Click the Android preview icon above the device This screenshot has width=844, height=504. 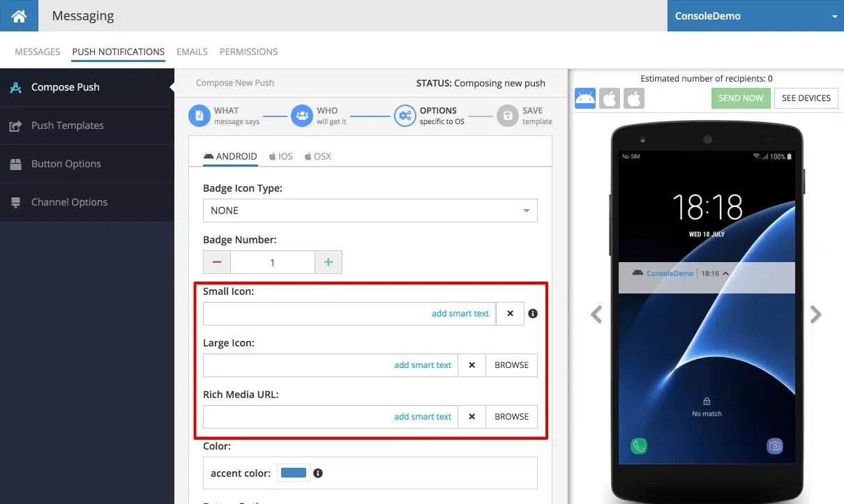[585, 98]
